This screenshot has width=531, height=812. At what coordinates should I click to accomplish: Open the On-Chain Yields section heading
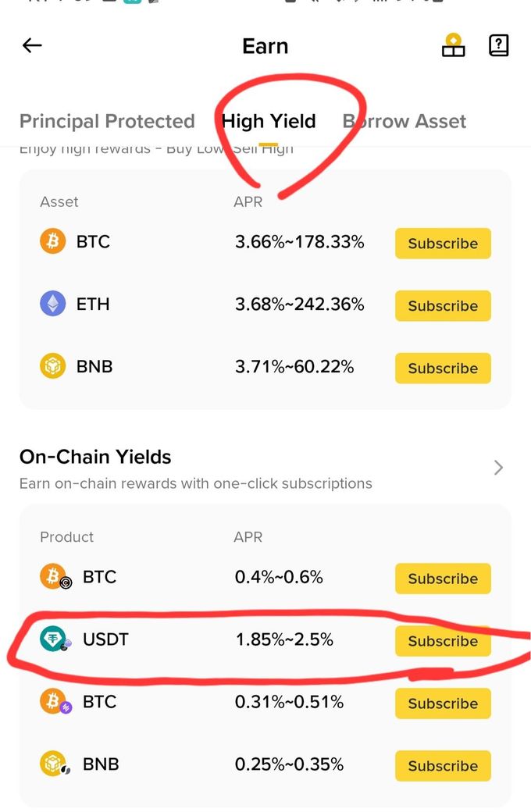click(95, 457)
